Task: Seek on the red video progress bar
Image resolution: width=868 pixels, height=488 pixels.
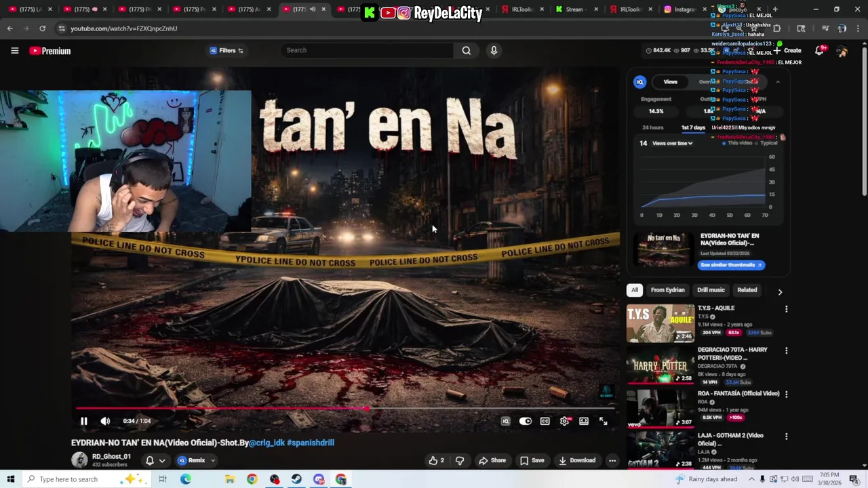Action: coord(346,408)
